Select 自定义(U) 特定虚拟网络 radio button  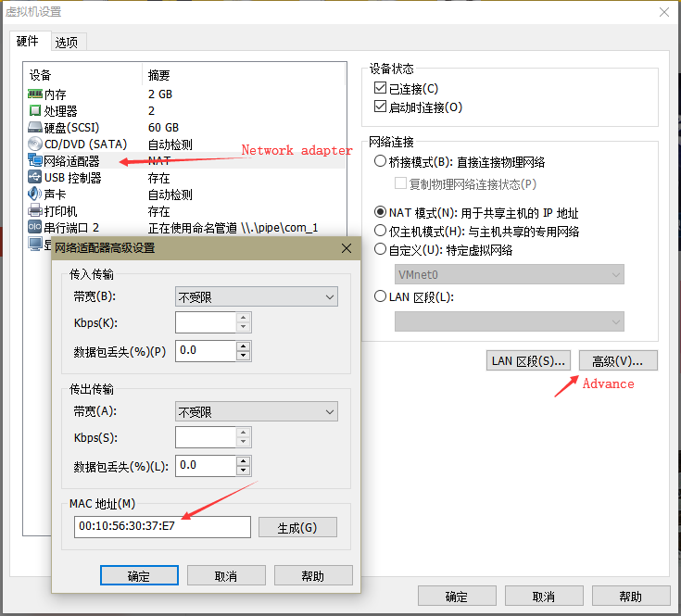pyautogui.click(x=380, y=249)
